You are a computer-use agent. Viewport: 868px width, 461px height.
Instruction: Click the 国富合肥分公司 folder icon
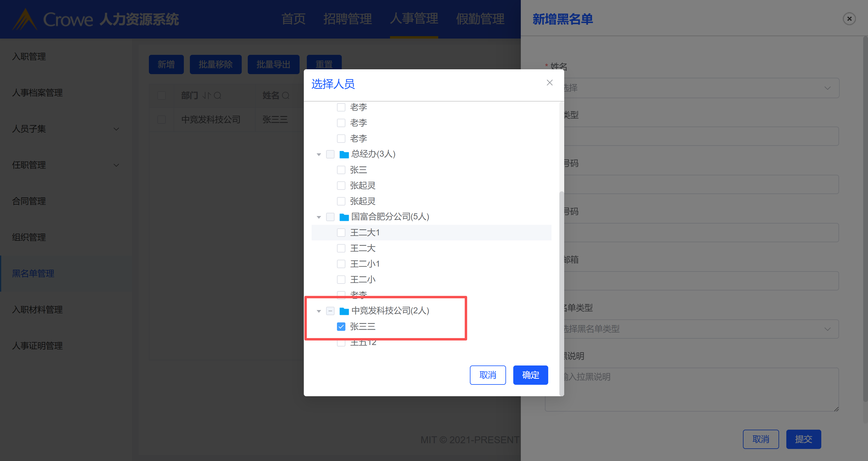point(344,217)
